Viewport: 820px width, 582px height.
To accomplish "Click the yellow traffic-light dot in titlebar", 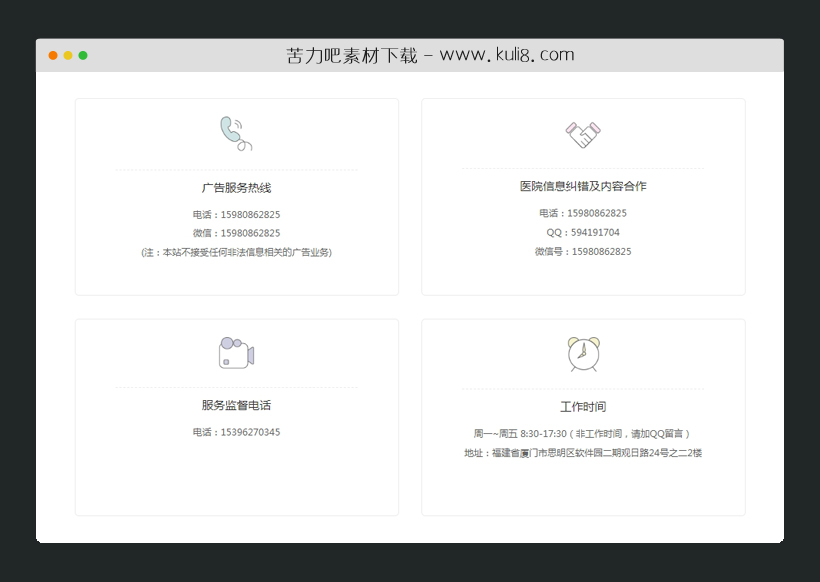I will pos(67,55).
